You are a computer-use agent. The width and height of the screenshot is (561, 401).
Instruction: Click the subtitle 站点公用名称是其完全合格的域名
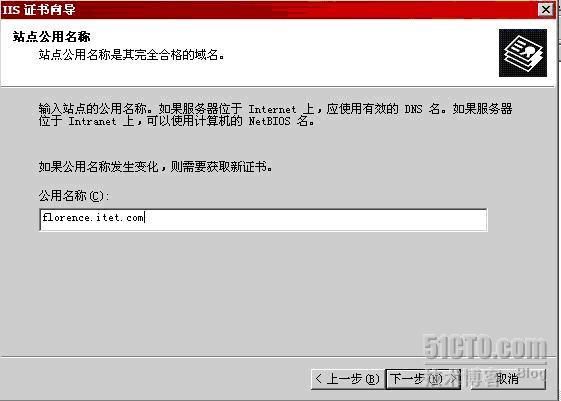coord(131,55)
